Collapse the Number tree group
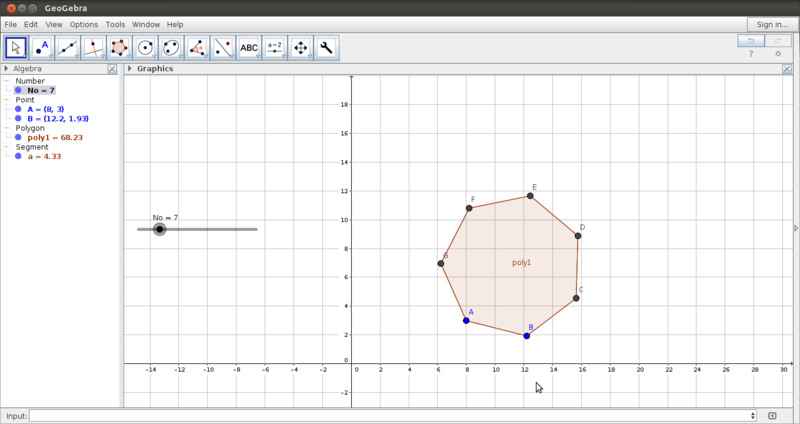This screenshot has width=800, height=424. pos(7,81)
